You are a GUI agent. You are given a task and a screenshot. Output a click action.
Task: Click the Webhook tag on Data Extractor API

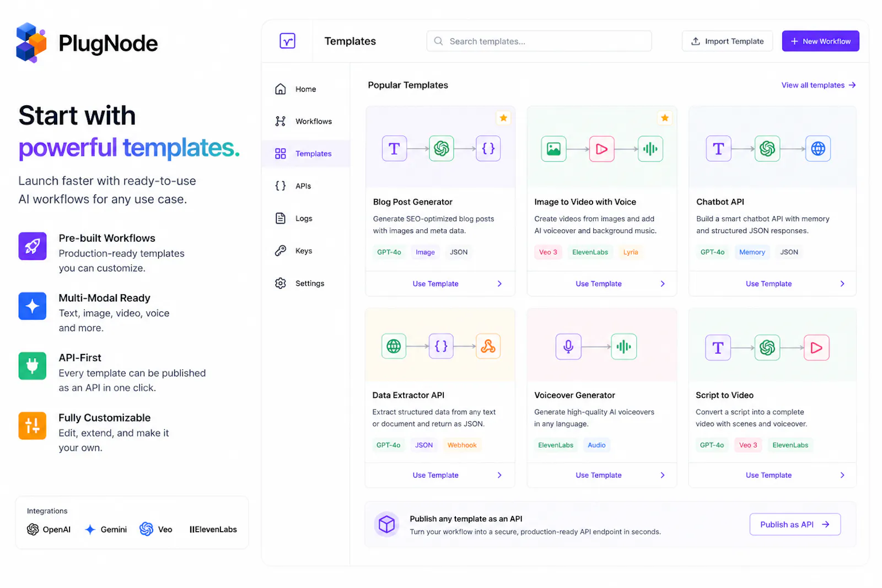pyautogui.click(x=462, y=445)
